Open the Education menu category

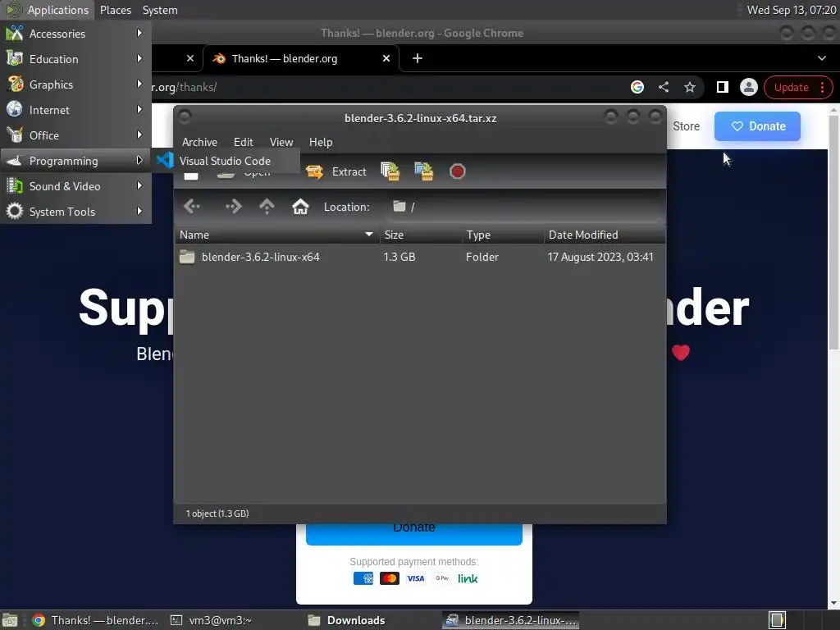75,59
